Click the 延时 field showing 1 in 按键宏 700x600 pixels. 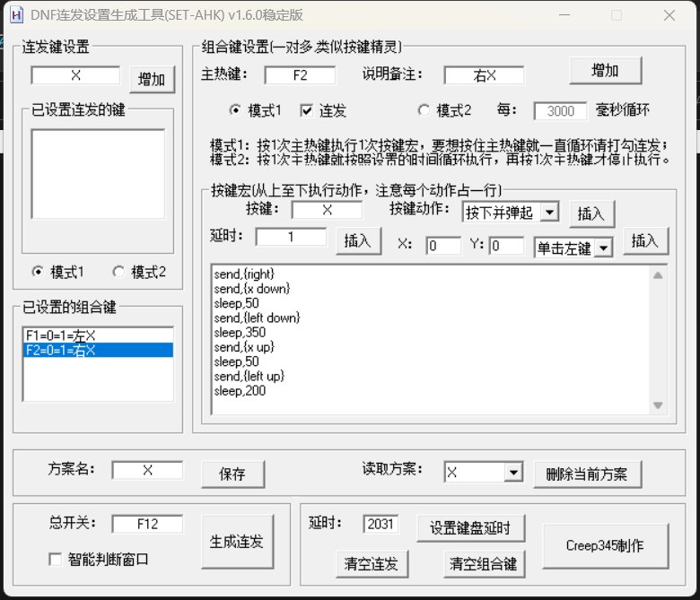tap(291, 237)
